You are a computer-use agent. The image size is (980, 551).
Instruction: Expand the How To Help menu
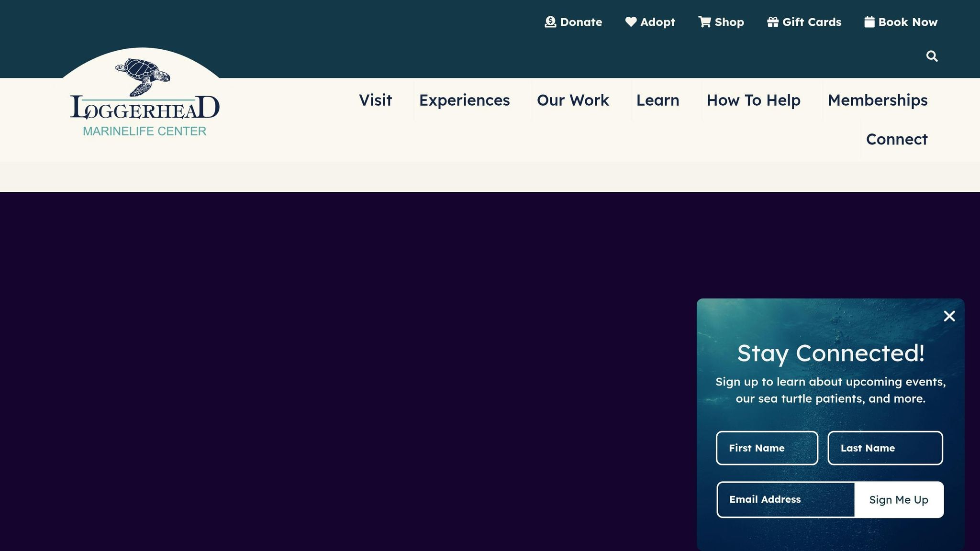pos(753,100)
